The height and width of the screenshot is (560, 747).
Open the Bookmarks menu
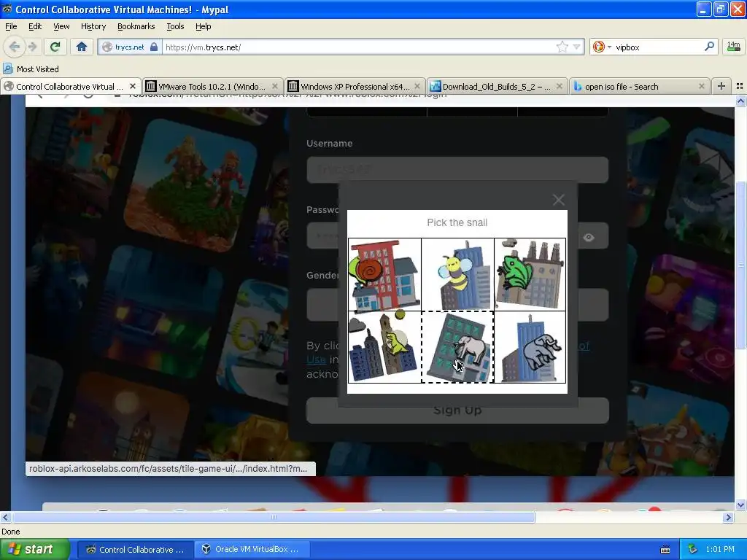click(x=136, y=26)
